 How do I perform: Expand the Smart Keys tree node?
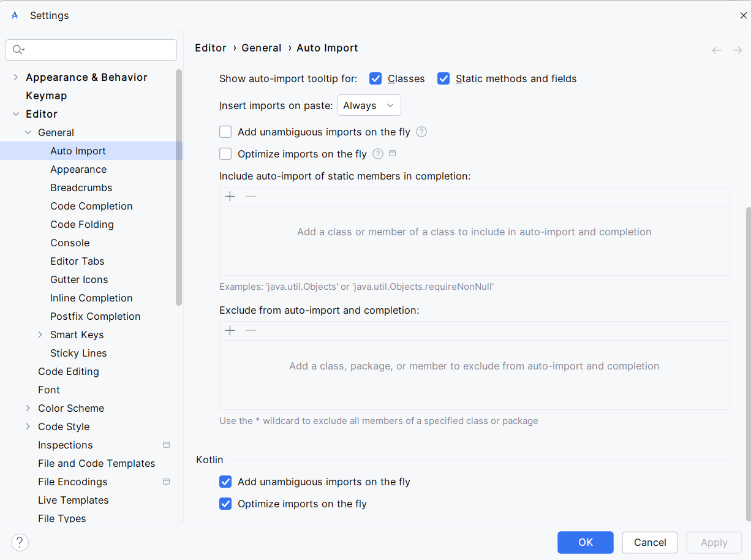(x=40, y=335)
